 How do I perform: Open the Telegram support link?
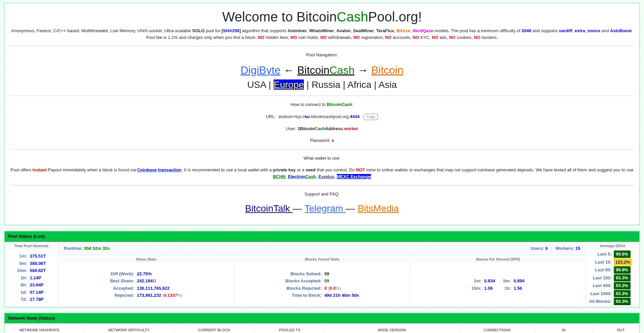coord(325,209)
